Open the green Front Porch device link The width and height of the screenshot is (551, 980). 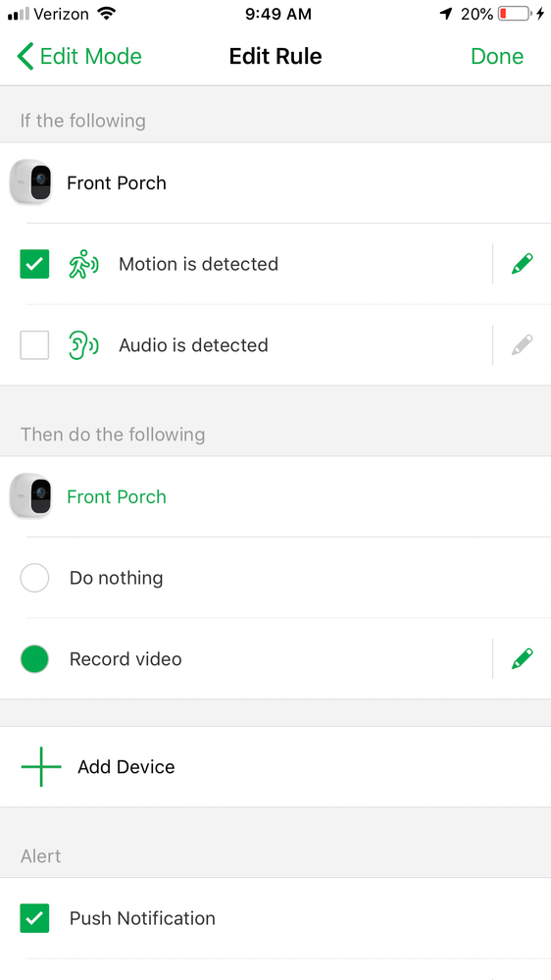point(117,497)
